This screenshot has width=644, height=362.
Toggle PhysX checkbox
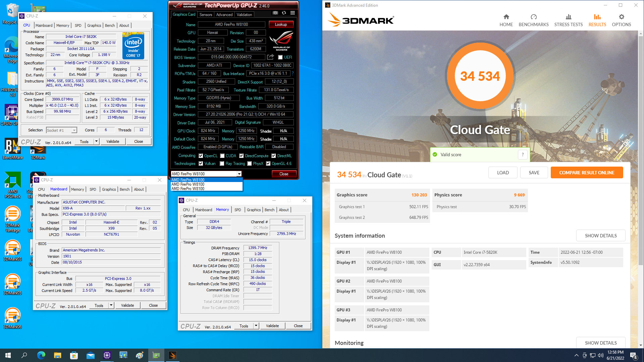tap(249, 164)
